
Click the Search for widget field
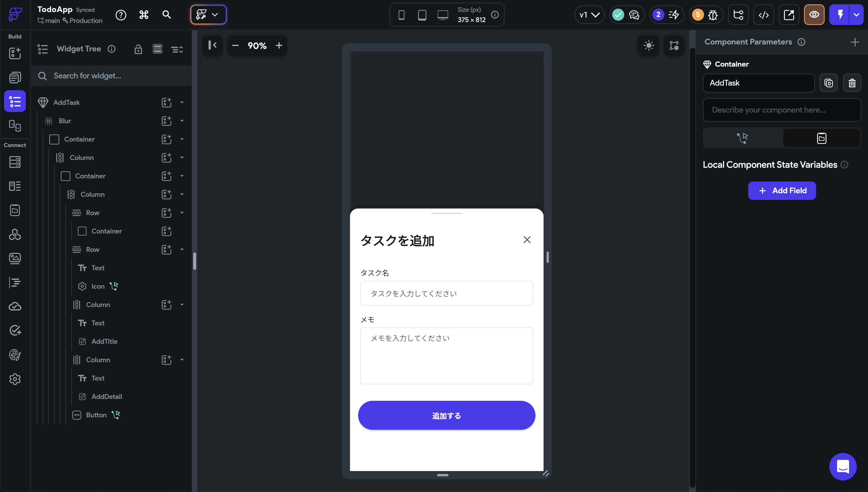(x=111, y=76)
